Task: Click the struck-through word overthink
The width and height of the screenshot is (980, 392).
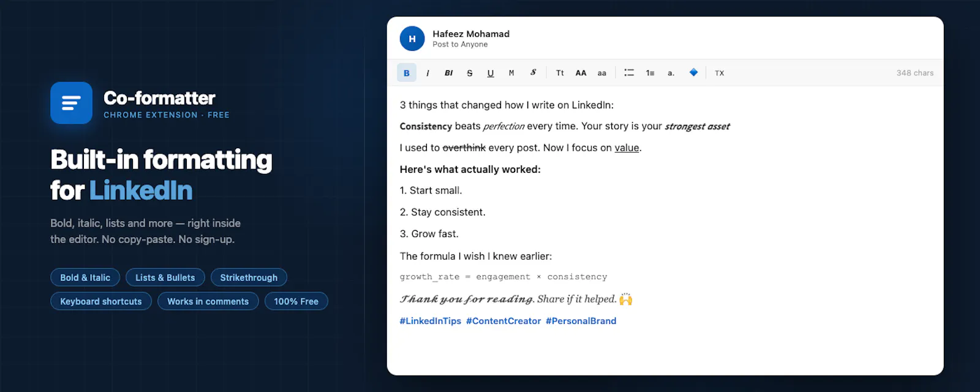Action: coord(464,148)
